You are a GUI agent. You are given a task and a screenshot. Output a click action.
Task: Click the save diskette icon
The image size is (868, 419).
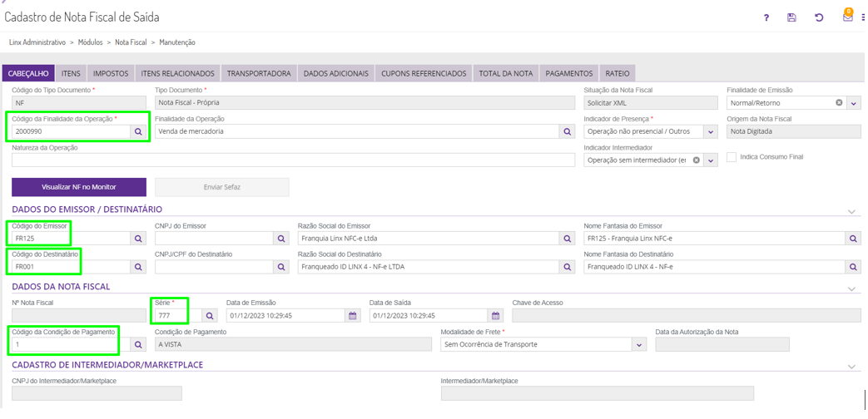791,17
